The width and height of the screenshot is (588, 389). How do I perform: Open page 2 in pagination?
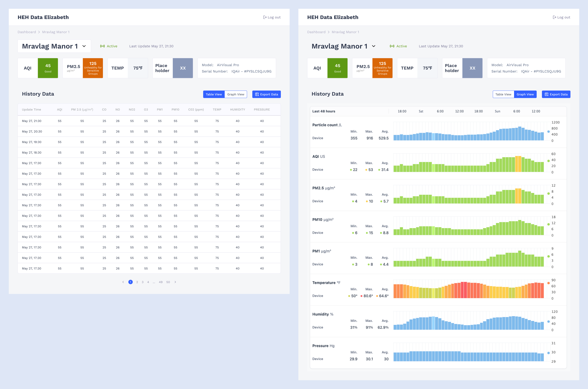(137, 282)
